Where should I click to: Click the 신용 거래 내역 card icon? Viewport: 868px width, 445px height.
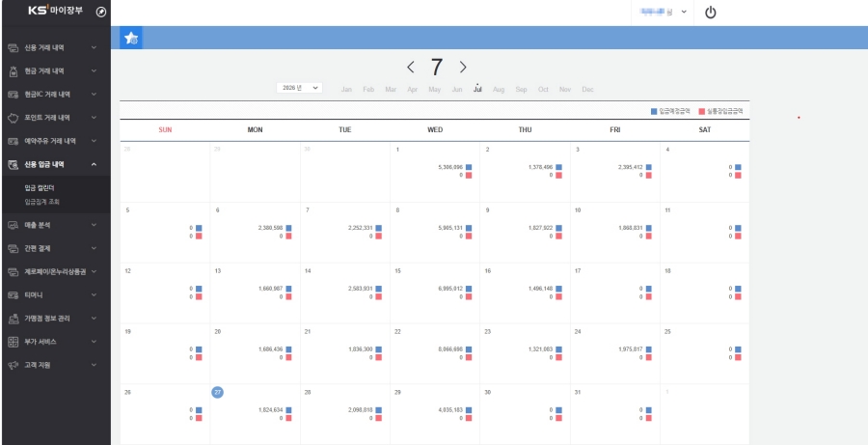[14, 48]
